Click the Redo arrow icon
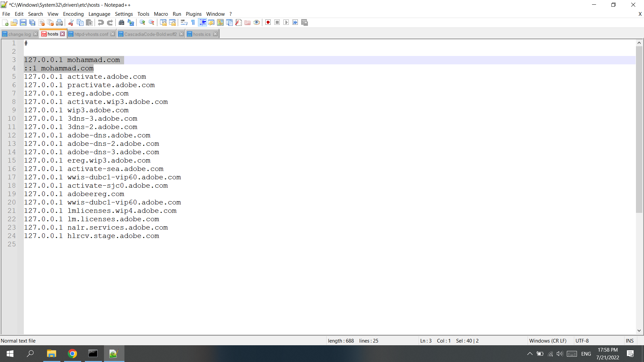644x362 pixels. pos(110,22)
